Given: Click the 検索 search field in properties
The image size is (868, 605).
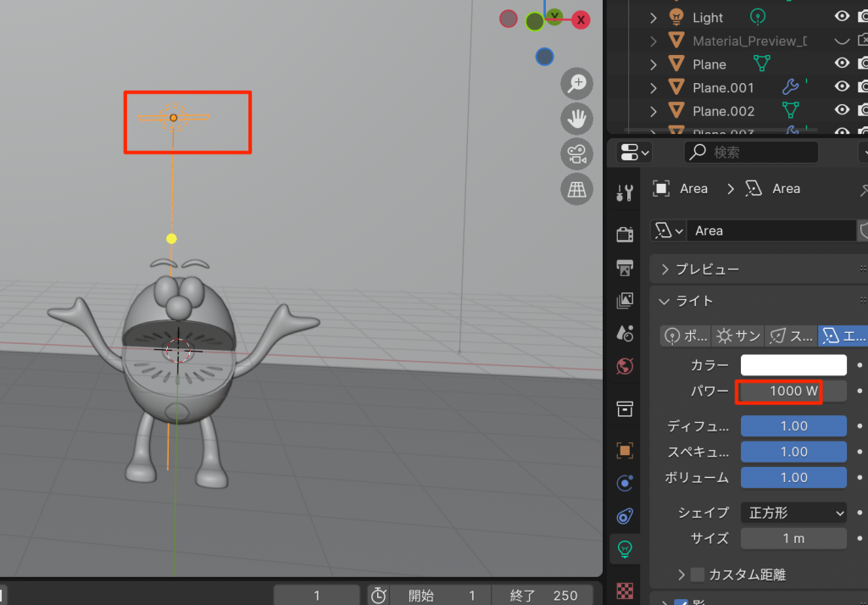Looking at the screenshot, I should pyautogui.click(x=751, y=153).
